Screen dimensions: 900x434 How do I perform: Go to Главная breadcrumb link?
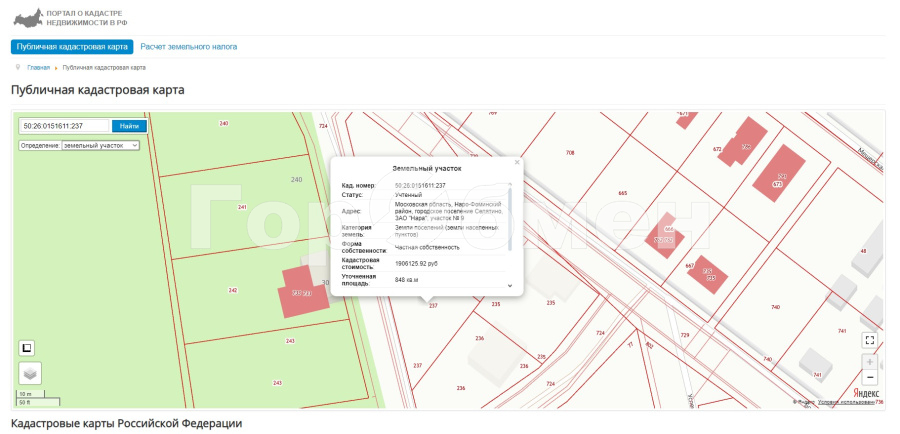tap(38, 68)
